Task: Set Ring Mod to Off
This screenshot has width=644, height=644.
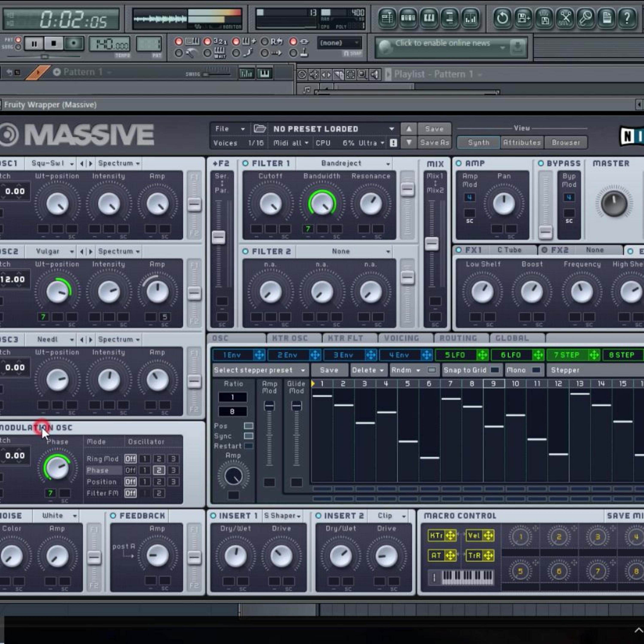Action: coord(130,459)
